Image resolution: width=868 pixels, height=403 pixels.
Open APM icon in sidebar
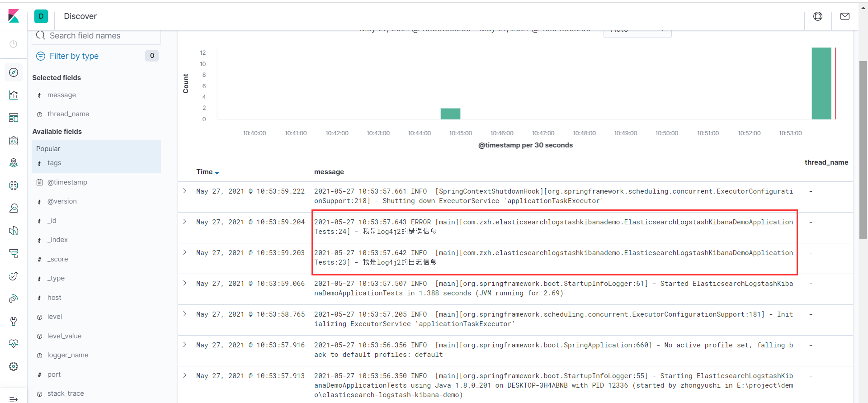tap(14, 253)
